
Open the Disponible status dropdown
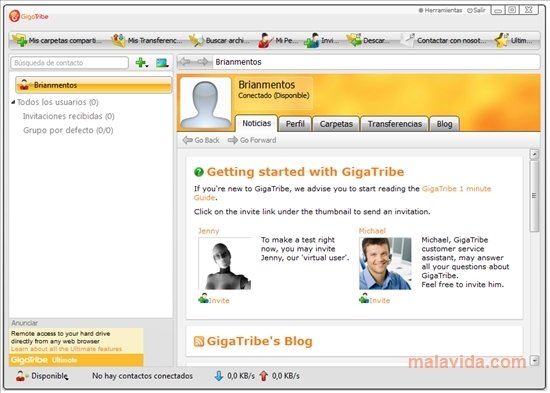tap(42, 376)
